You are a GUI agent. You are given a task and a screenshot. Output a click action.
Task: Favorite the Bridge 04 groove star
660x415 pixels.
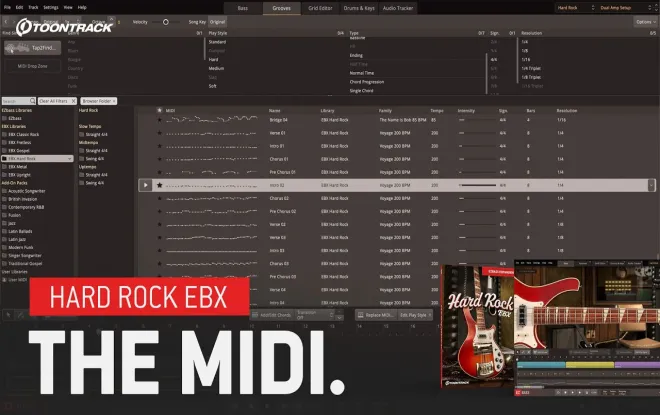(x=160, y=120)
